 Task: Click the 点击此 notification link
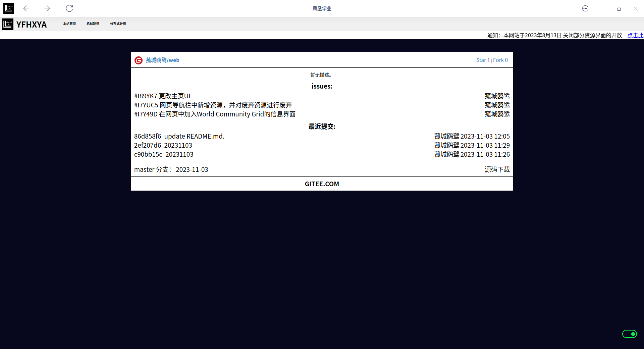[635, 35]
